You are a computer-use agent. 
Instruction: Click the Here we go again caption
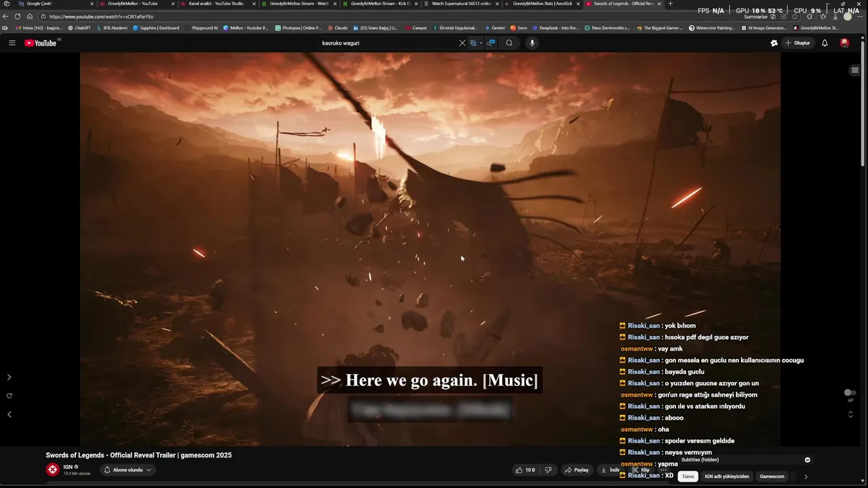(429, 380)
